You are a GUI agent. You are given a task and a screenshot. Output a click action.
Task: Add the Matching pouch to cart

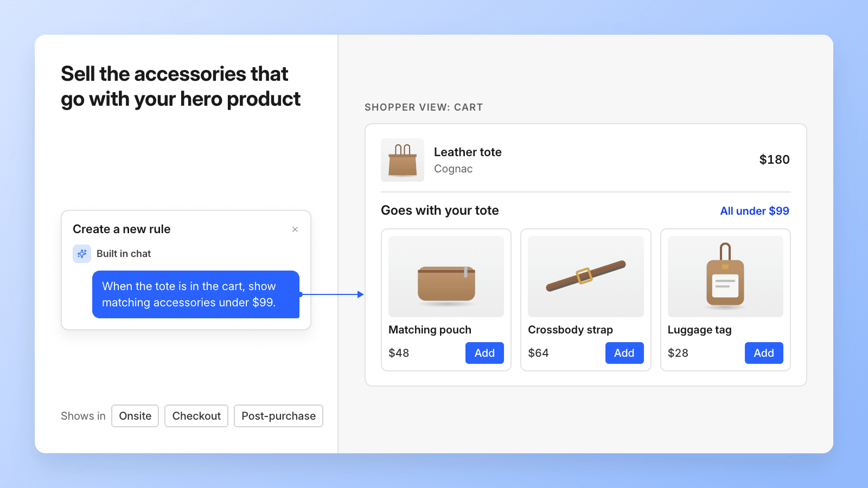(484, 353)
